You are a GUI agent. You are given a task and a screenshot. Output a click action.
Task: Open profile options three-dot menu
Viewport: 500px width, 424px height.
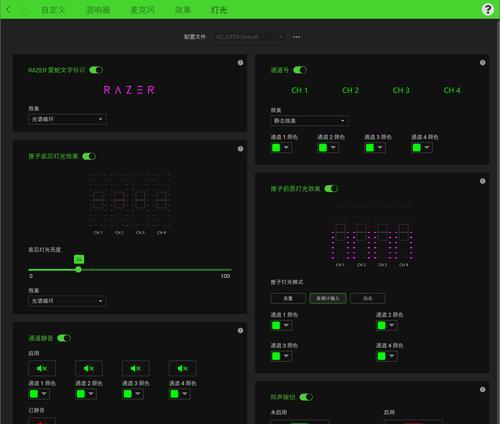point(296,37)
